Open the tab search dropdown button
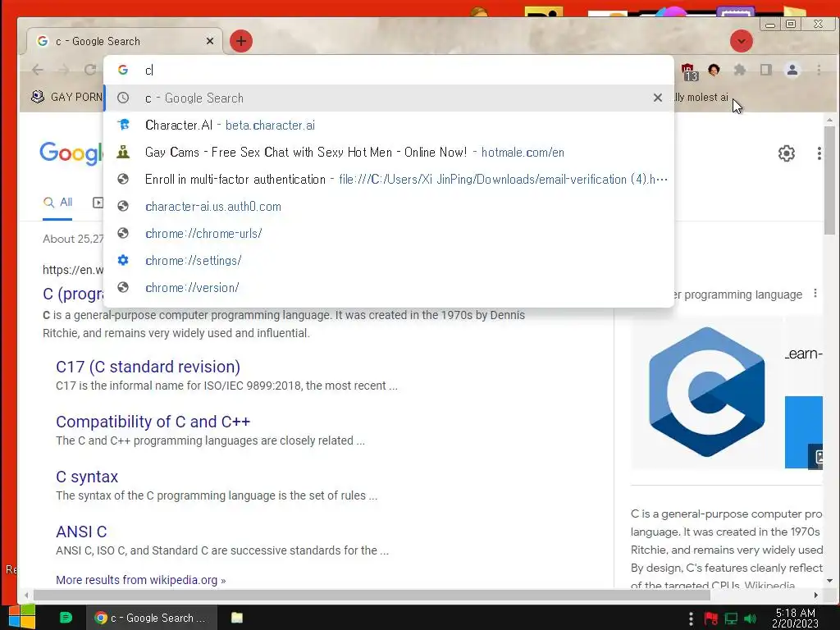Screen dimensions: 840x630 742,41
